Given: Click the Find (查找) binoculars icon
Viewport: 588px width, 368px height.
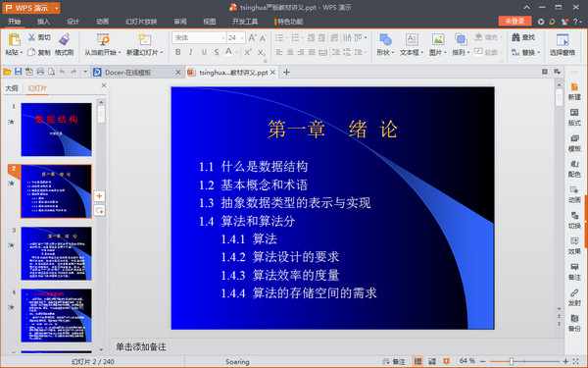Looking at the screenshot, I should tap(515, 37).
